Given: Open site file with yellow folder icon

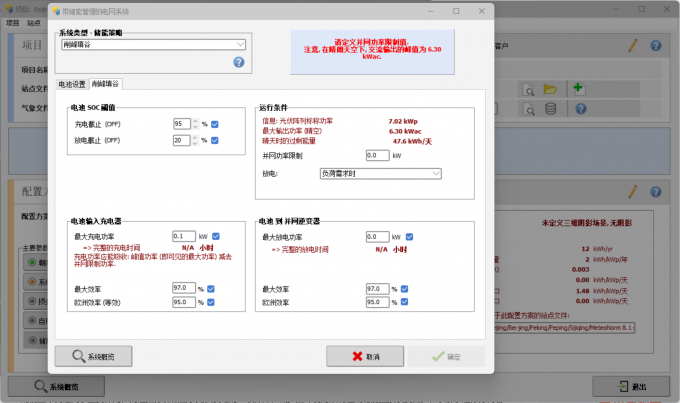Looking at the screenshot, I should click(550, 89).
